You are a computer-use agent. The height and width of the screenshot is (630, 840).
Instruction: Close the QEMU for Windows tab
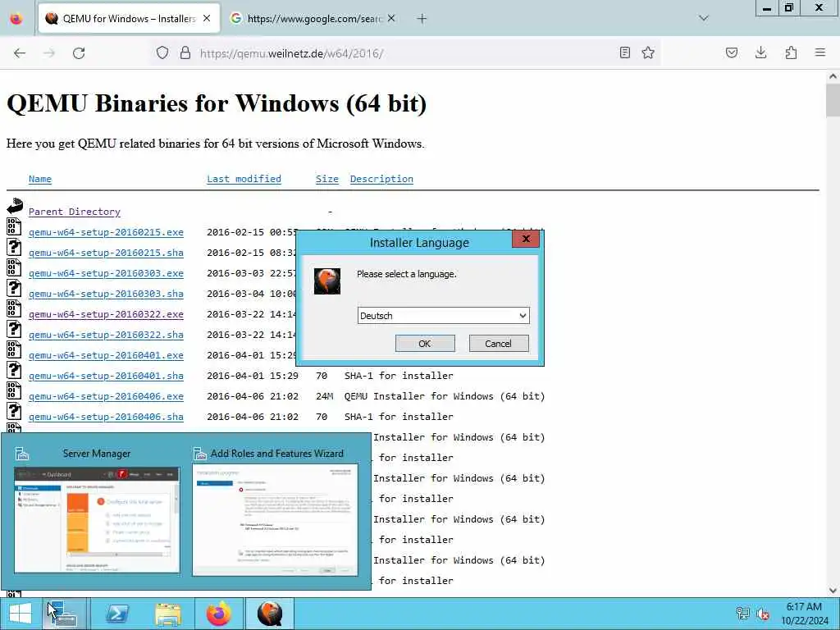[x=207, y=19]
